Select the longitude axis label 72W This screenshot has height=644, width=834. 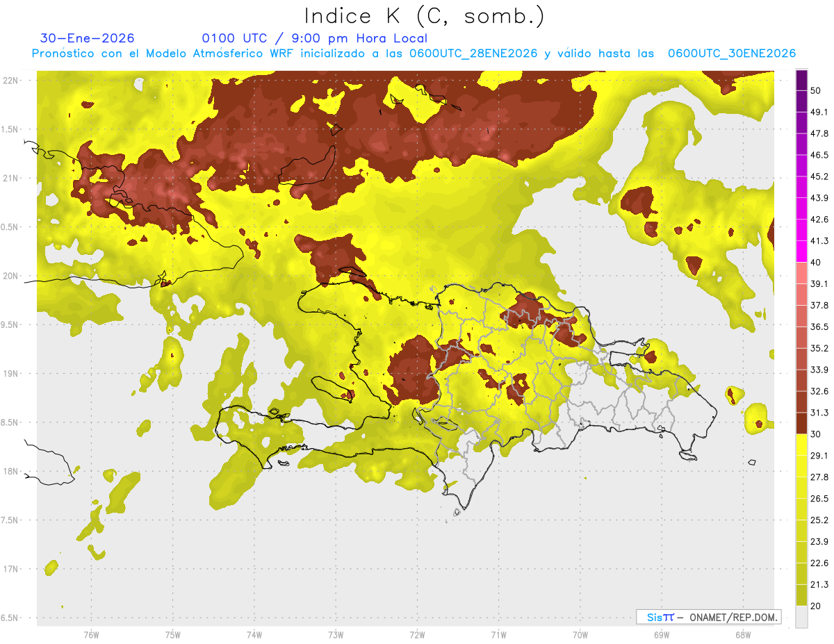417,635
